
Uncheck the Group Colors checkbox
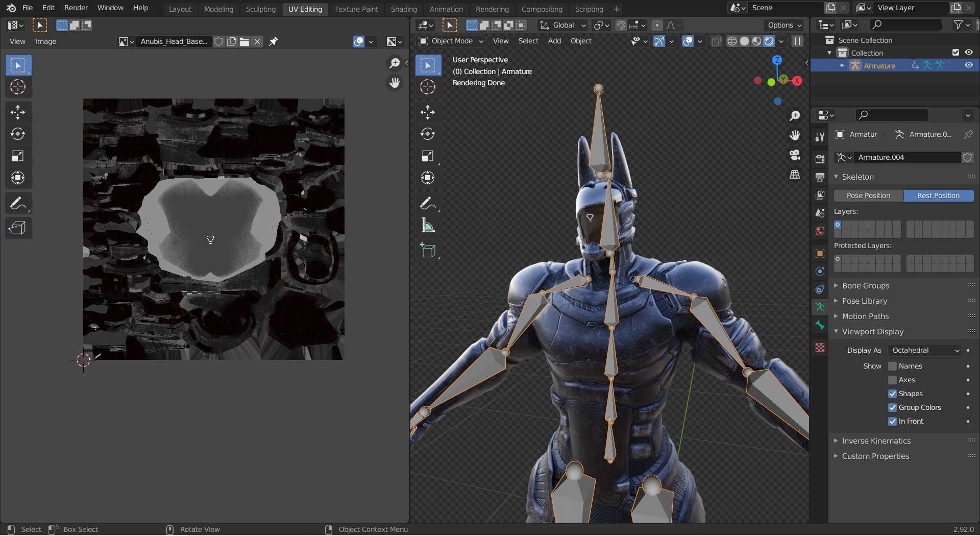[892, 407]
